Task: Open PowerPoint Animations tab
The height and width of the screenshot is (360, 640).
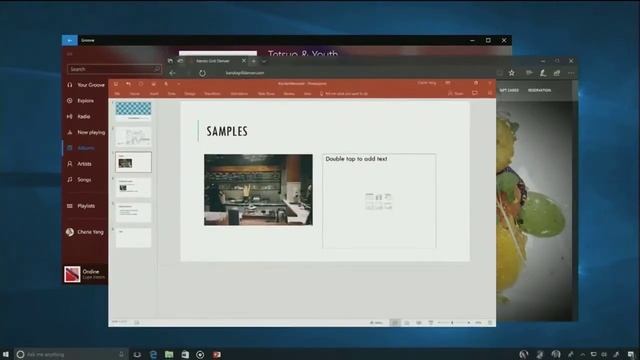Action: [239, 94]
